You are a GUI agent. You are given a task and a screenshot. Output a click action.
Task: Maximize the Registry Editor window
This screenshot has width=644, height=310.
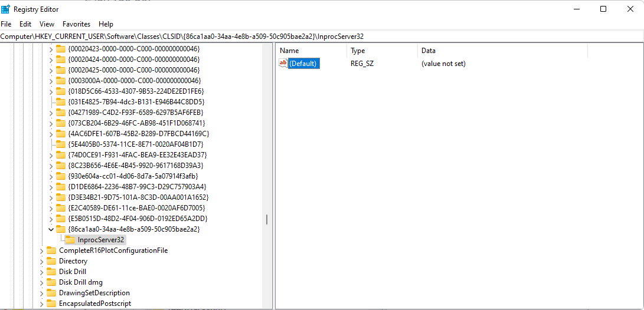click(x=603, y=9)
